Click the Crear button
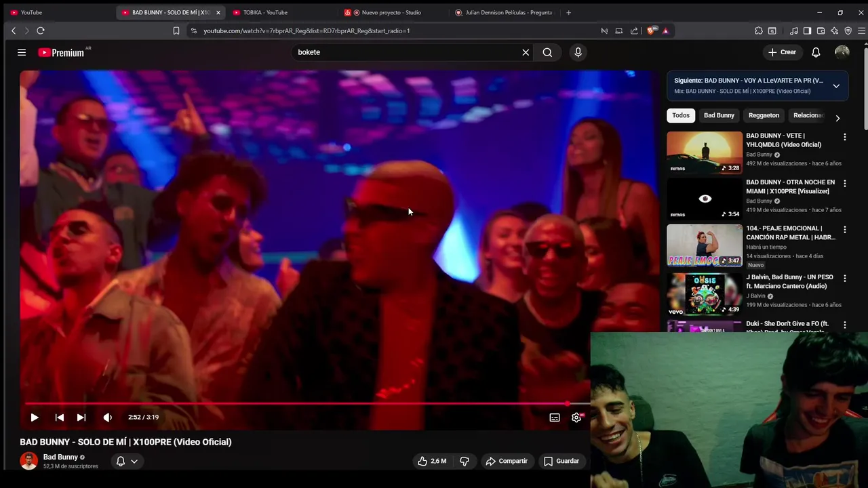 (x=782, y=52)
